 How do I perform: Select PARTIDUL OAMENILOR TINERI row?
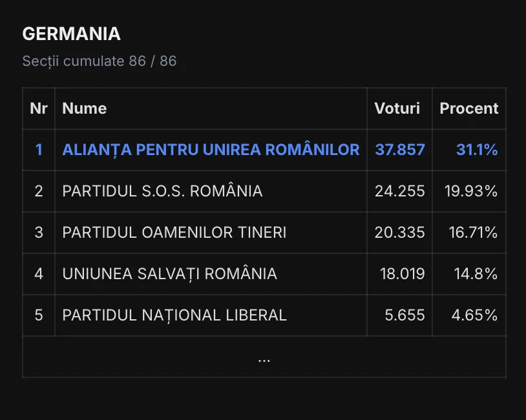tap(174, 233)
